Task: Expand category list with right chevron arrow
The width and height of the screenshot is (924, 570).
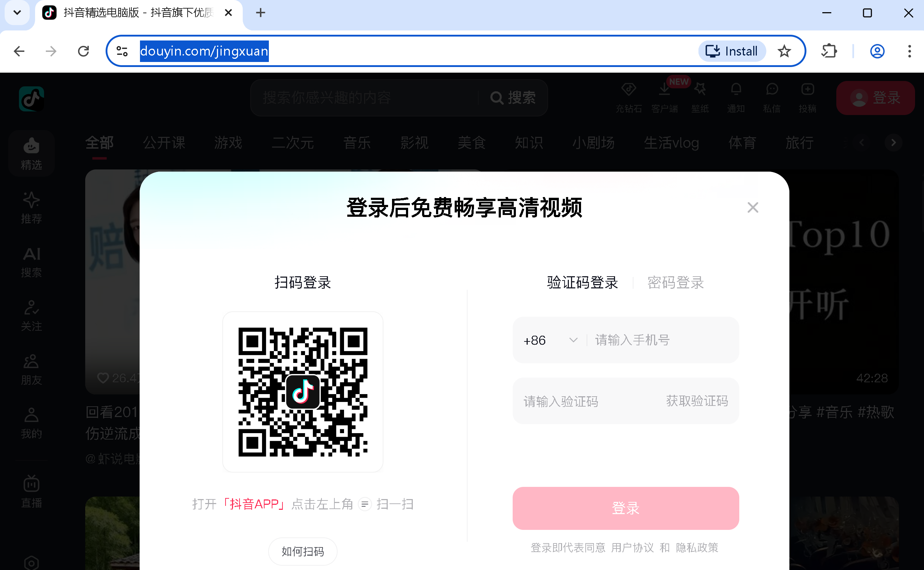Action: tap(893, 143)
